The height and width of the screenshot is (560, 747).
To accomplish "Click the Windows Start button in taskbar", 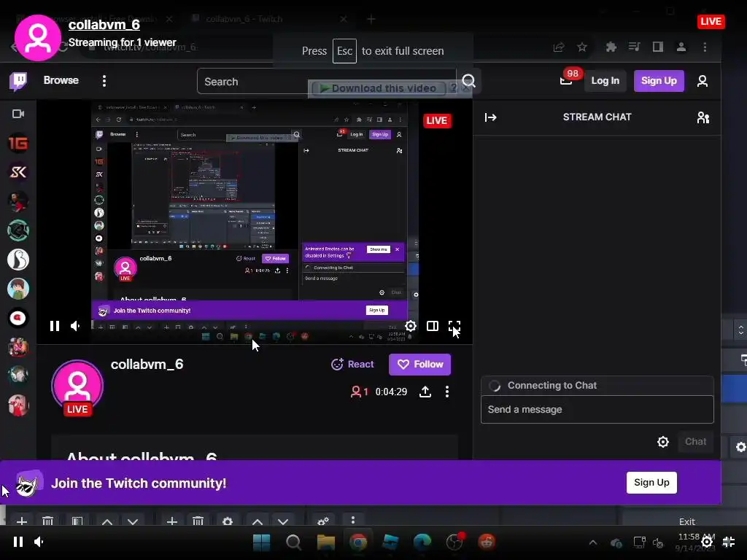I will click(262, 542).
